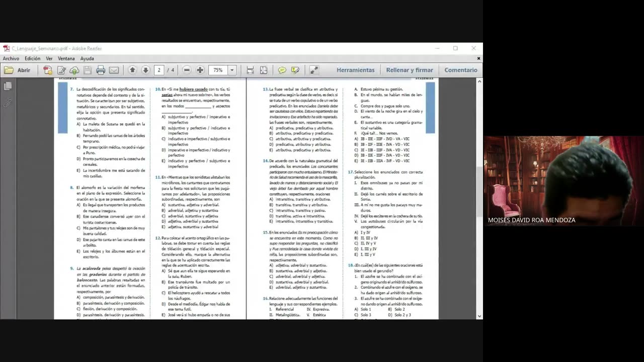Image resolution: width=644 pixels, height=362 pixels.
Task: Click the title text C_Lenguaje_Seminario.pdf
Action: coord(39,49)
